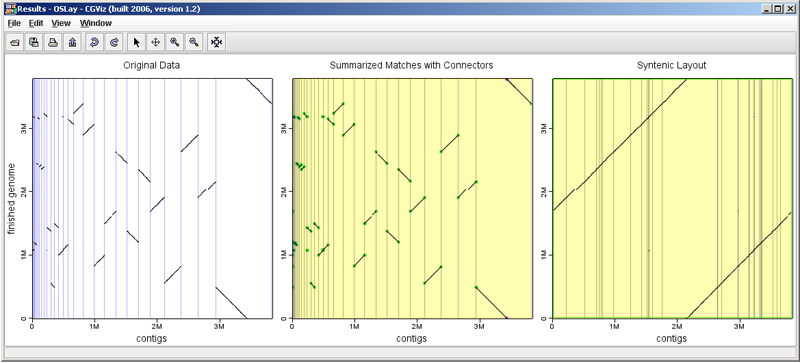800x363 pixels.
Task: Open the Edit menu
Action: [36, 23]
